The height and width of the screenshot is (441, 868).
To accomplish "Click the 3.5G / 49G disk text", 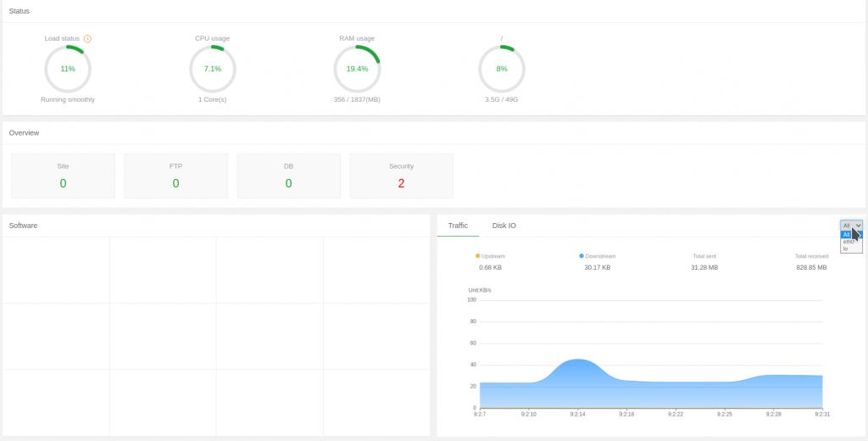I will [502, 100].
